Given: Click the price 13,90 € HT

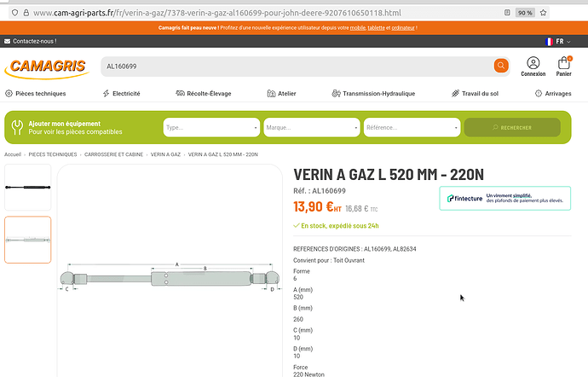Looking at the screenshot, I should (x=317, y=206).
